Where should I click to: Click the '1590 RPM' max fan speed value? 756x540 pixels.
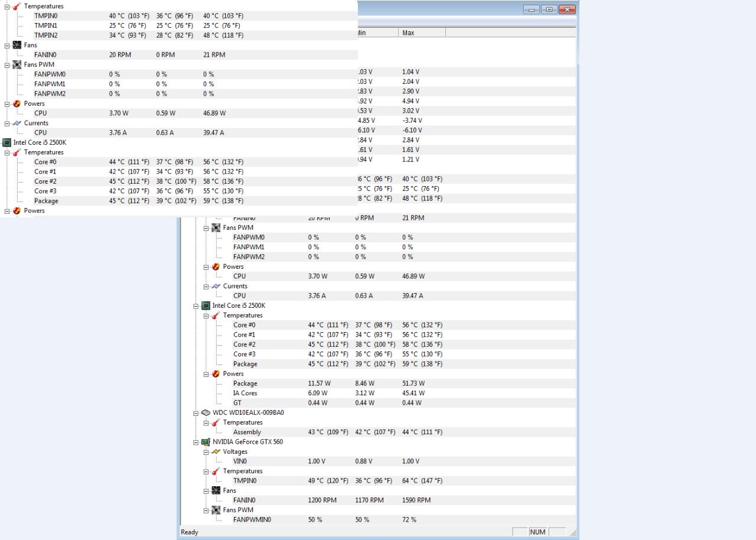(x=416, y=500)
